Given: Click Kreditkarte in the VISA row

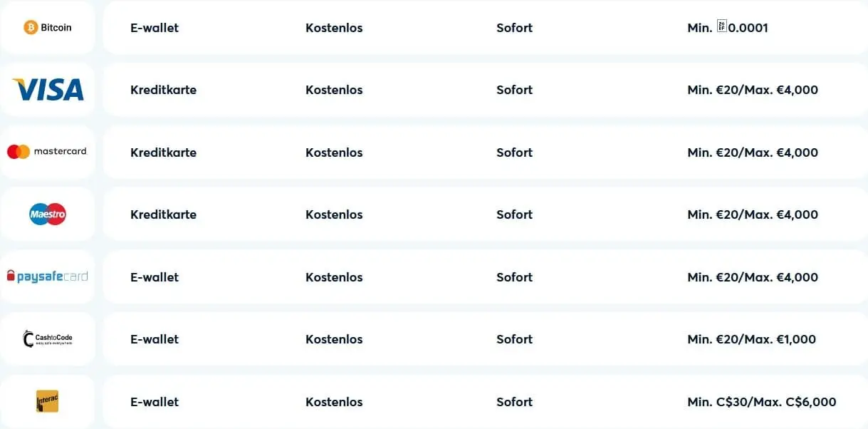Looking at the screenshot, I should pyautogui.click(x=163, y=90).
